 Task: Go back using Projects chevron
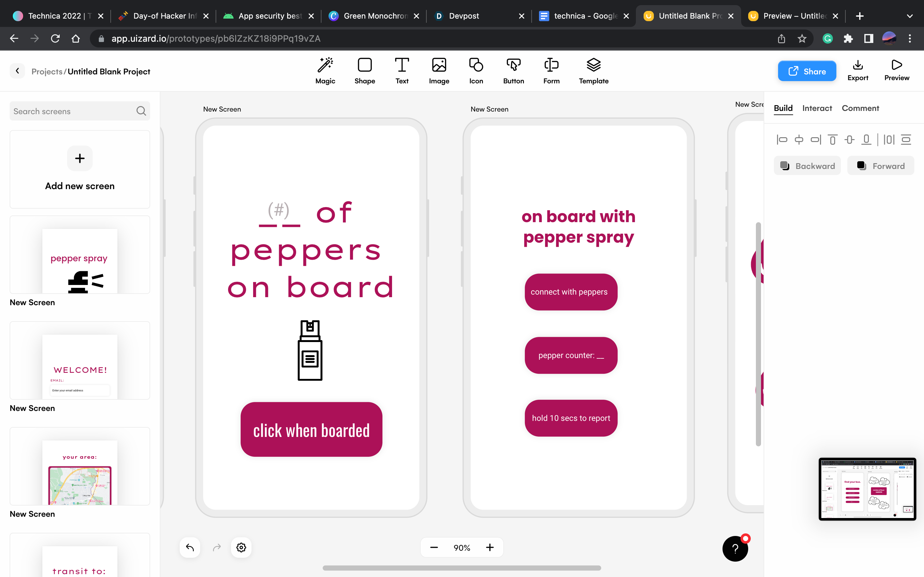(x=17, y=71)
